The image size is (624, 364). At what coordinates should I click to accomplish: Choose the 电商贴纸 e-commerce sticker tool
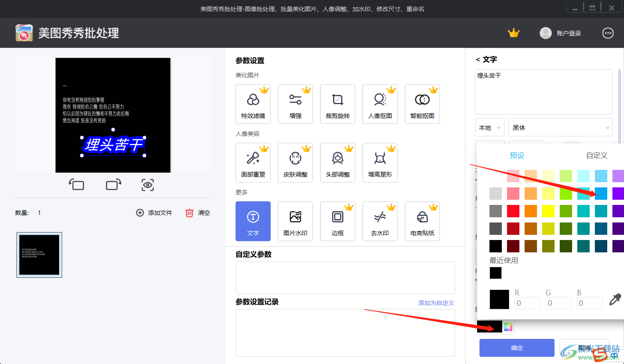click(422, 221)
